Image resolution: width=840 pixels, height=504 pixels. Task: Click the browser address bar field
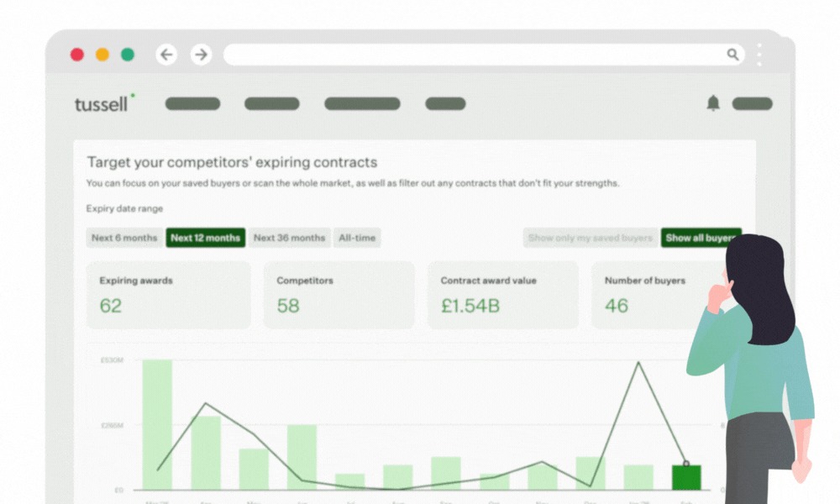(x=470, y=55)
